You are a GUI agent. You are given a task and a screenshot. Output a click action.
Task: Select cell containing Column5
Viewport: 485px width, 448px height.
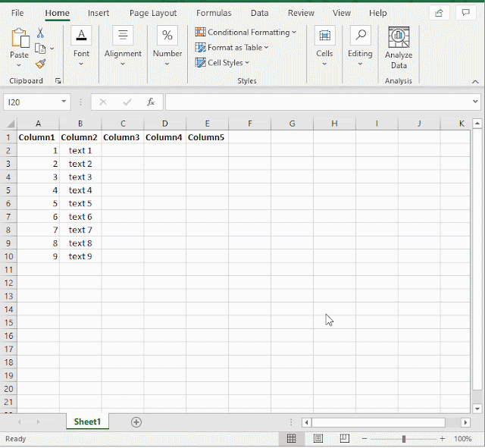coord(207,137)
